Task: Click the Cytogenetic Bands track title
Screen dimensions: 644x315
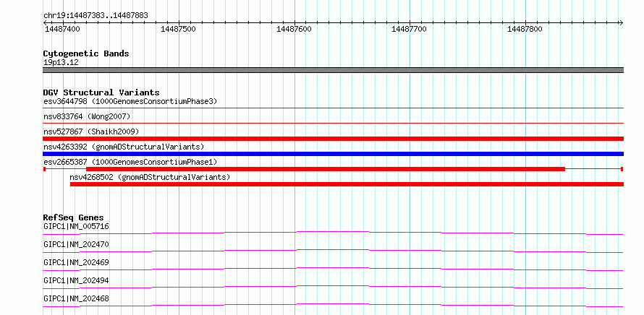Action: 86,53
